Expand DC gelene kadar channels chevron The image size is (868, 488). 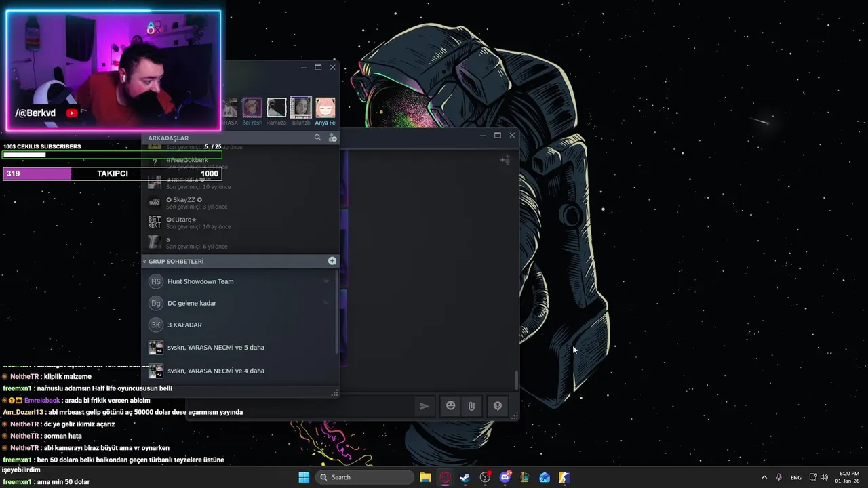[326, 303]
